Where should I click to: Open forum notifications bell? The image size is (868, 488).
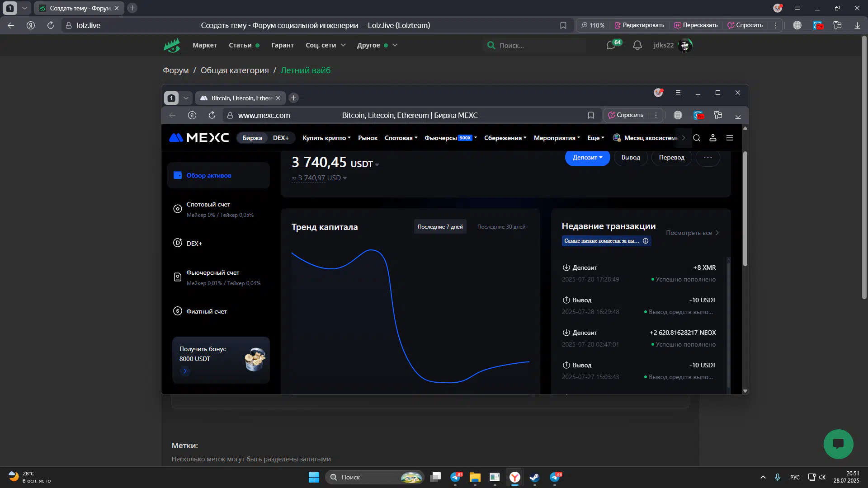[637, 45]
